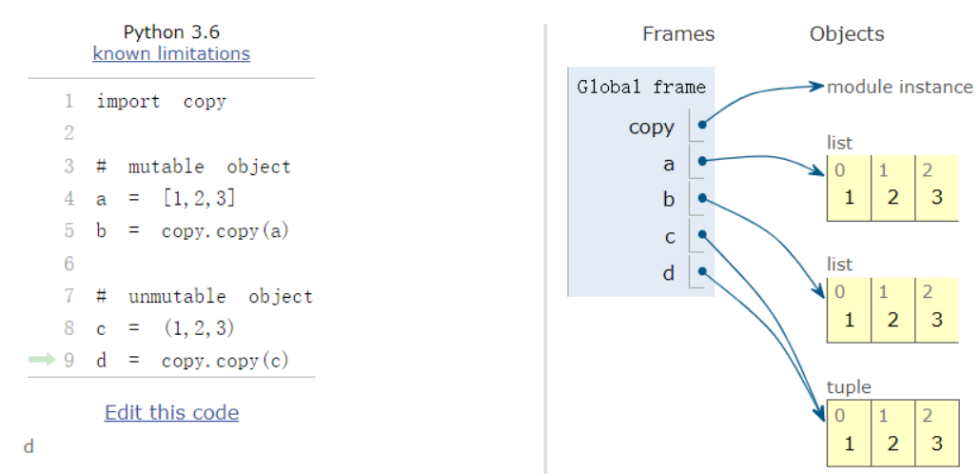Click the "Global frame" header
This screenshot has height=474, width=980.
641,88
